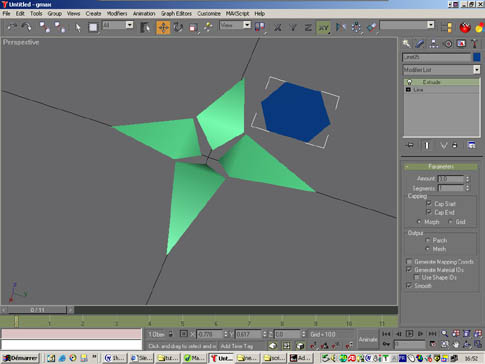This screenshot has width=485, height=364.
Task: Activate the Select and Move tool
Action: tap(163, 27)
